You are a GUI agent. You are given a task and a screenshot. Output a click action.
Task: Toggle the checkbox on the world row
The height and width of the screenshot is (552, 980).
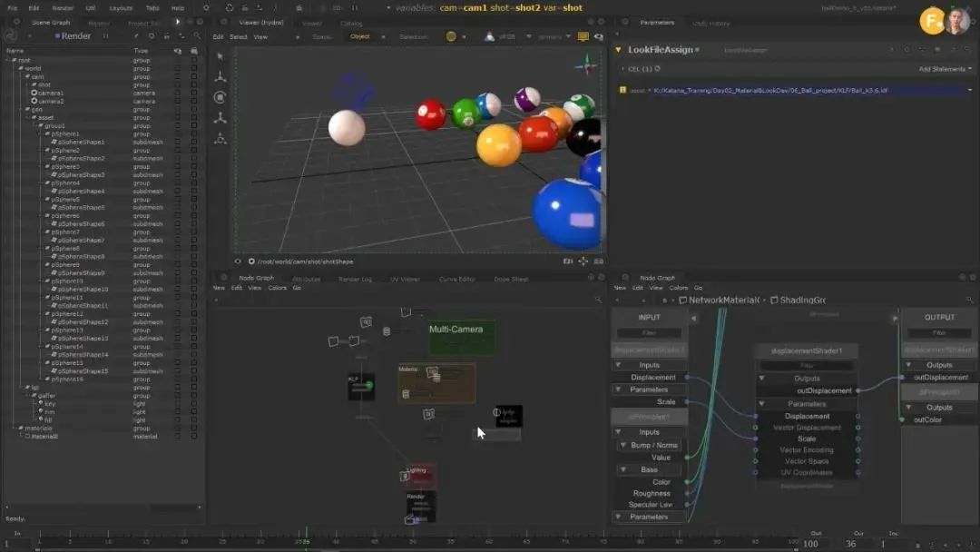pos(194,68)
